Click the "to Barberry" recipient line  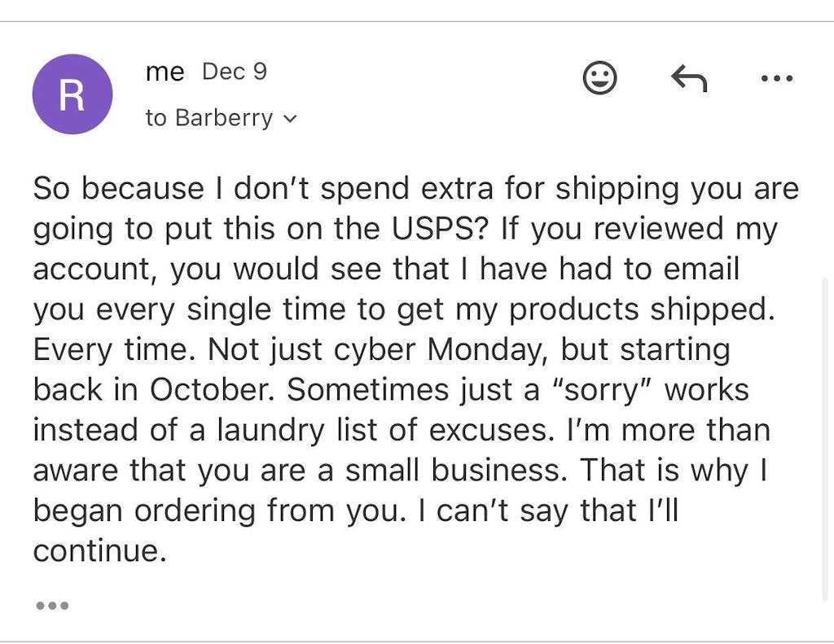(x=210, y=118)
